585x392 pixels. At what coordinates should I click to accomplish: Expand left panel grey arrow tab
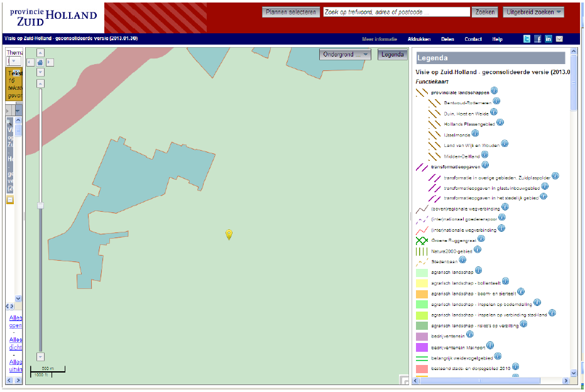pyautogui.click(x=9, y=111)
